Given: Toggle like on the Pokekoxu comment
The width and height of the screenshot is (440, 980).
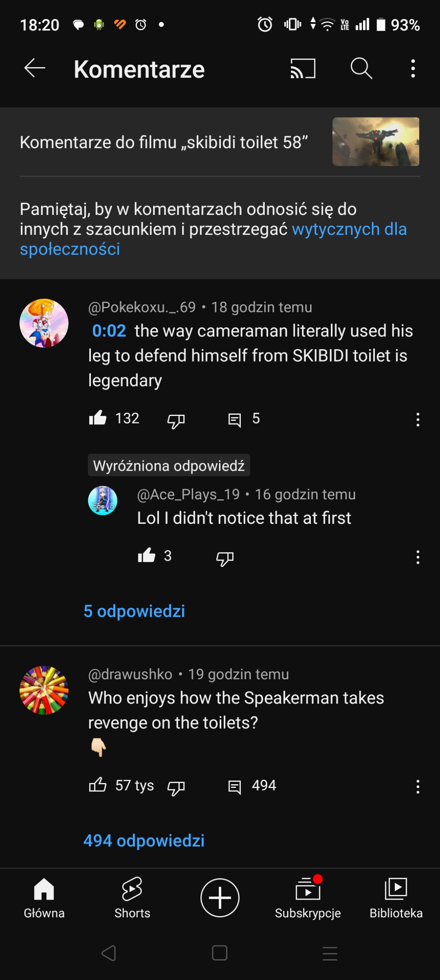Looking at the screenshot, I should [x=98, y=418].
